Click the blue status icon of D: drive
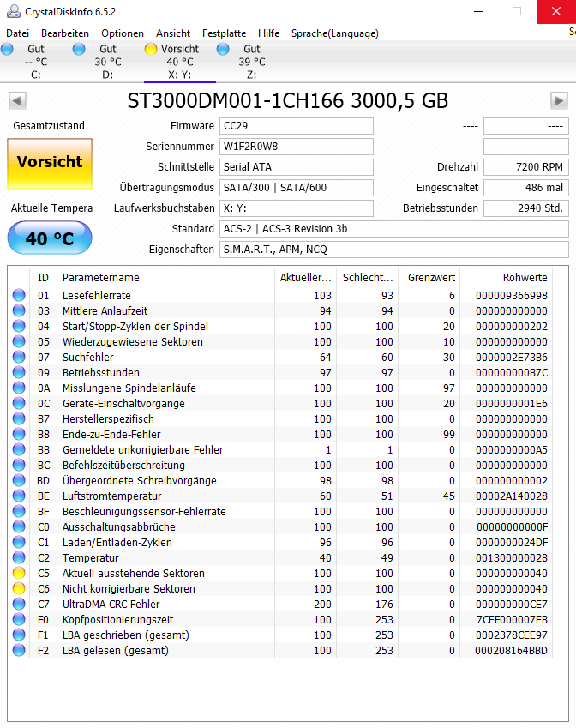Screen dimensions: 576x728 click(x=79, y=49)
